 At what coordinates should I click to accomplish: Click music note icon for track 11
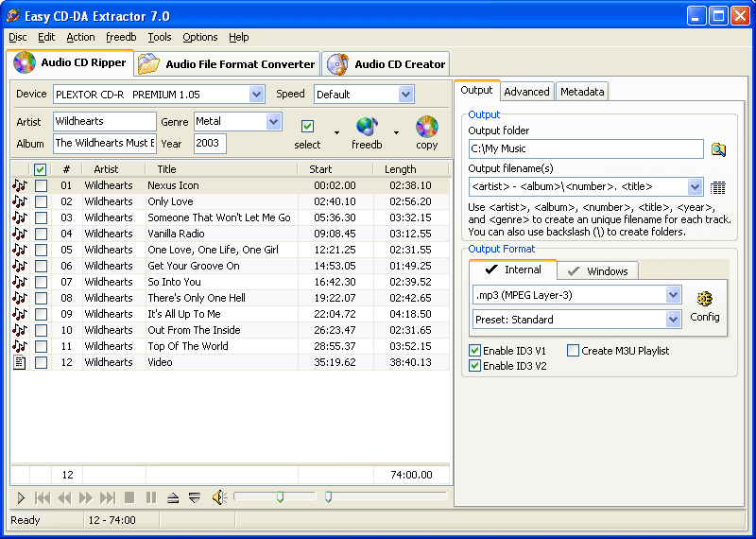pos(20,346)
